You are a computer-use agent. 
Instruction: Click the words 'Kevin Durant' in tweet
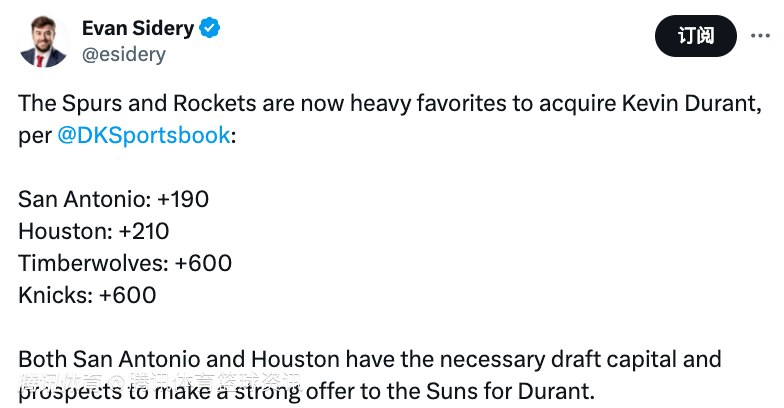pos(689,104)
